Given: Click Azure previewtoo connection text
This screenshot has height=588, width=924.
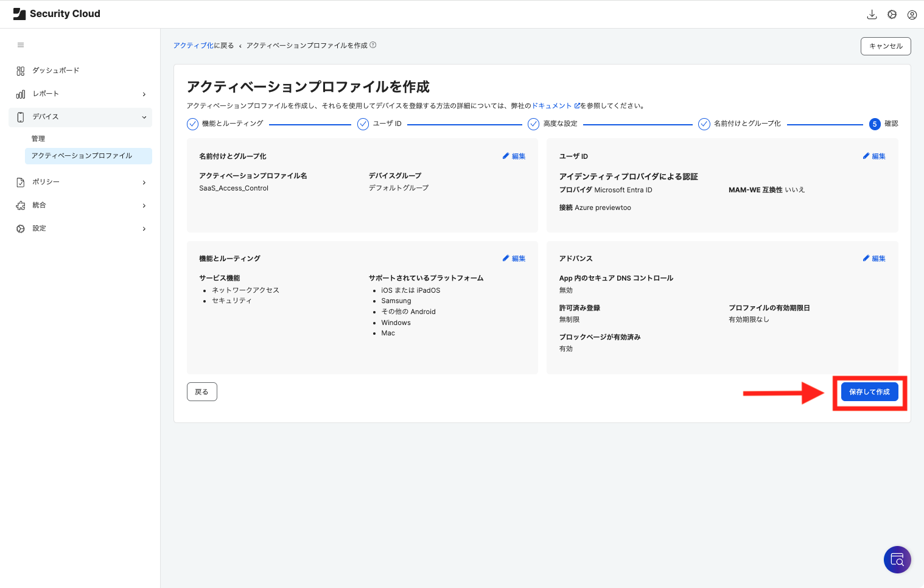Looking at the screenshot, I should [x=603, y=208].
